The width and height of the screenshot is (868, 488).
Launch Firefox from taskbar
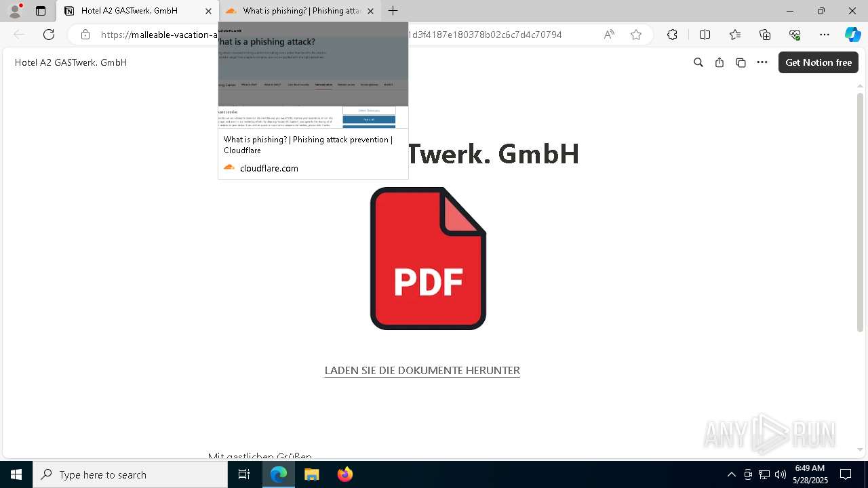tap(345, 474)
